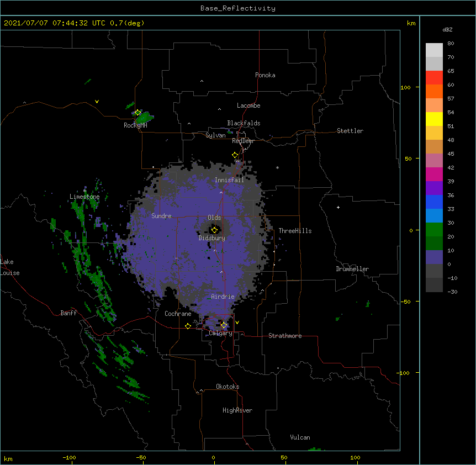Click the white plus marker north of Drumheller
The height and width of the screenshot is (465, 476).
(x=338, y=207)
